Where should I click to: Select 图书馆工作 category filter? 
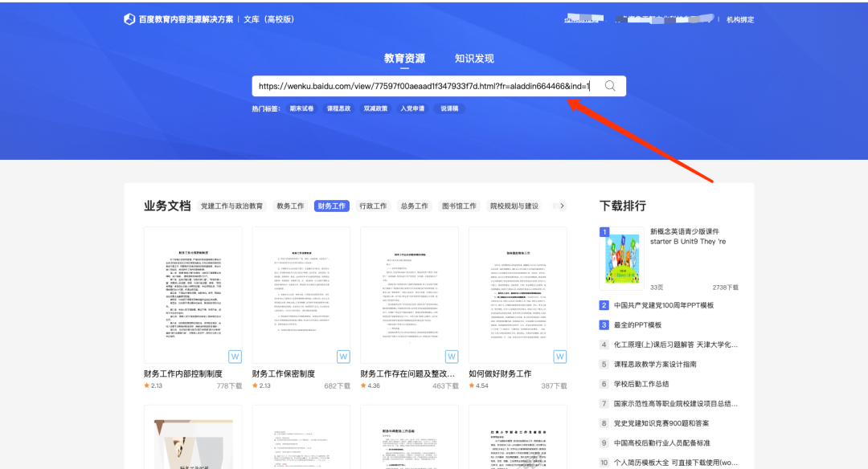click(x=459, y=206)
